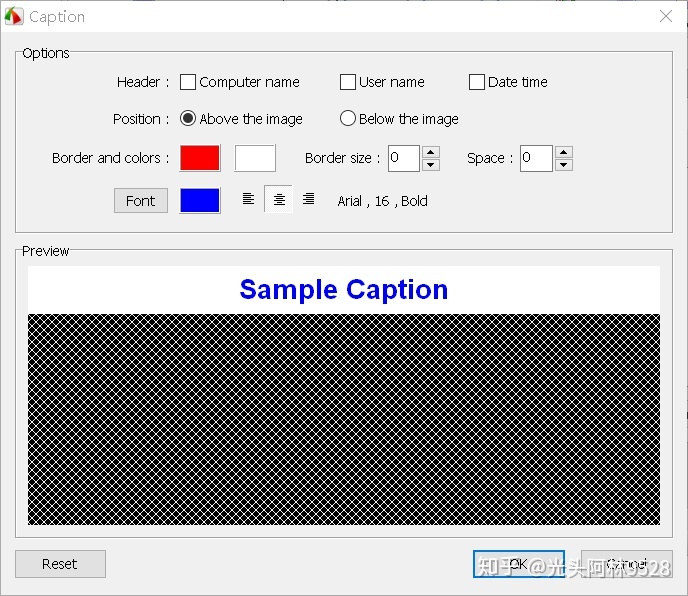The width and height of the screenshot is (688, 596).
Task: Open the Font dialog button
Action: point(141,201)
